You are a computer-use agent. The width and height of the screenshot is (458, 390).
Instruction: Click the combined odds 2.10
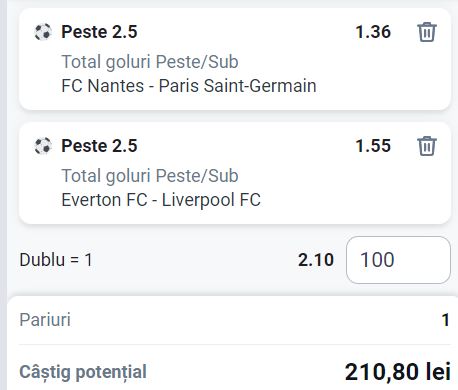click(x=316, y=260)
